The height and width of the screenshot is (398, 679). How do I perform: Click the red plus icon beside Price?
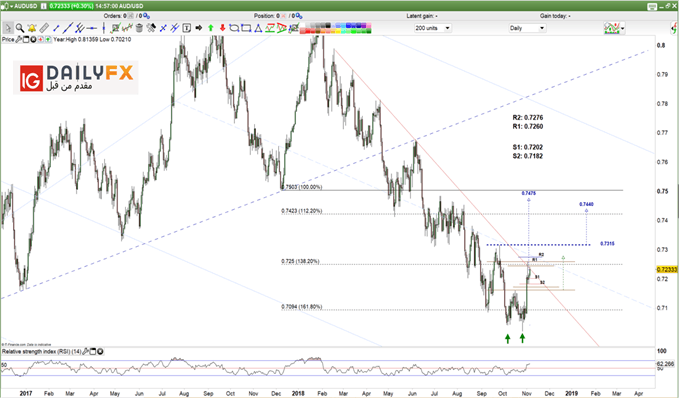[x=40, y=39]
